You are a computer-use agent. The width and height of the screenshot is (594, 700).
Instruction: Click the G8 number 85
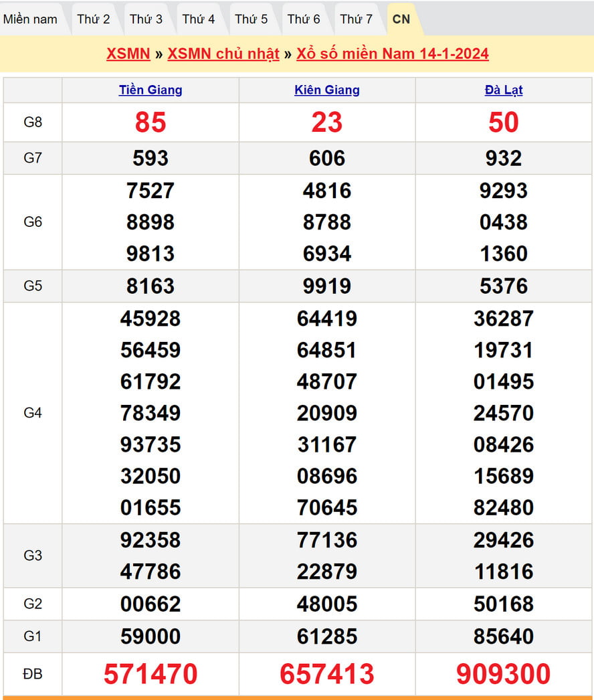151,122
